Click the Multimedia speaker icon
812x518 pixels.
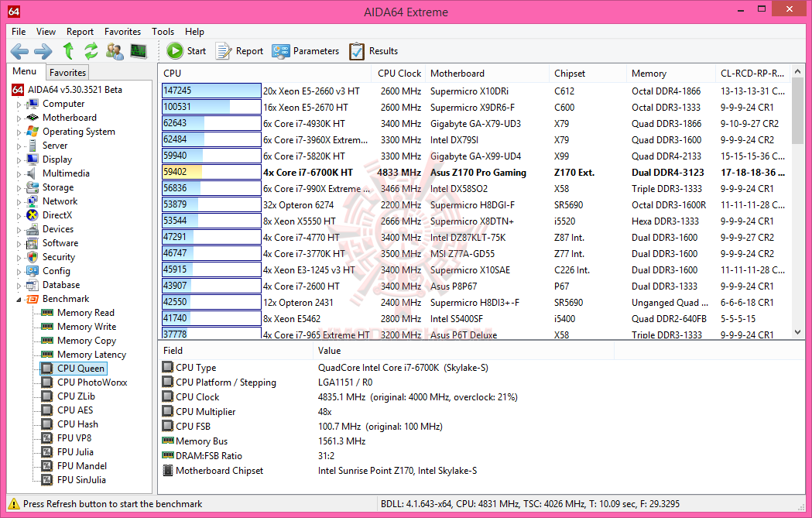point(32,173)
